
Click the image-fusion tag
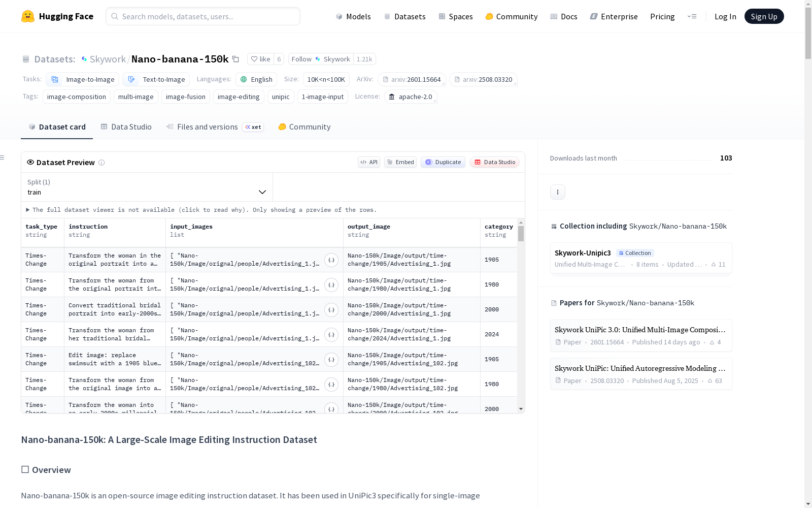(x=186, y=97)
